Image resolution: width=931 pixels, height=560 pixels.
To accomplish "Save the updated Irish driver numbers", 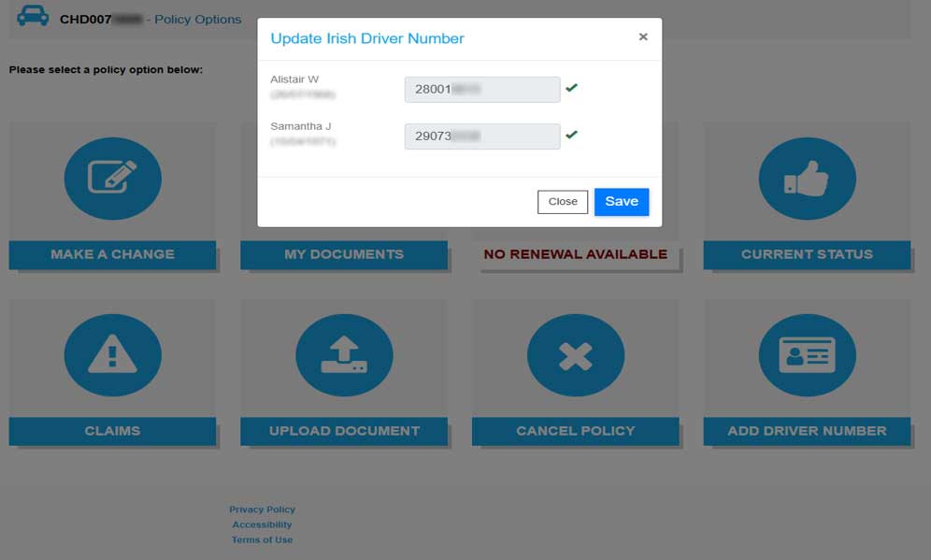I will (621, 201).
